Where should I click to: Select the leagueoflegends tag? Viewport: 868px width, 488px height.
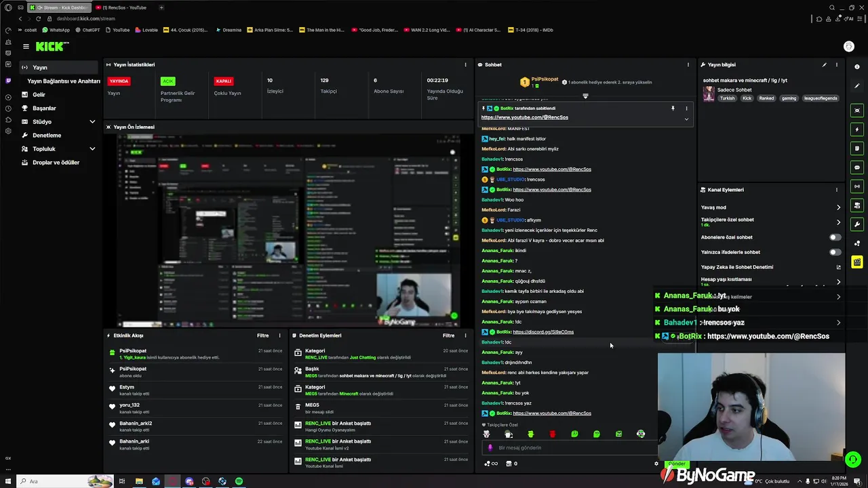[821, 98]
